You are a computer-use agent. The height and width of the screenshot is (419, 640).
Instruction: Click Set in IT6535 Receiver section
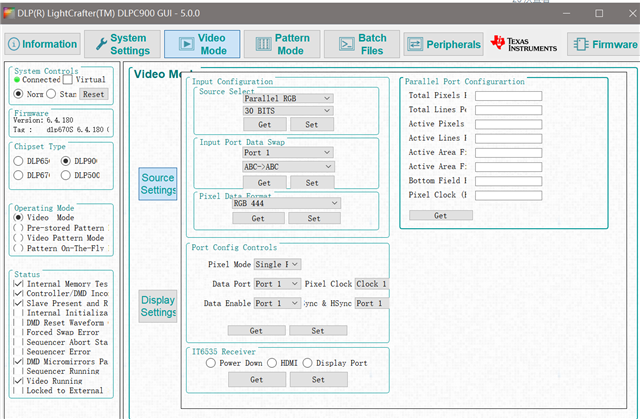point(318,379)
